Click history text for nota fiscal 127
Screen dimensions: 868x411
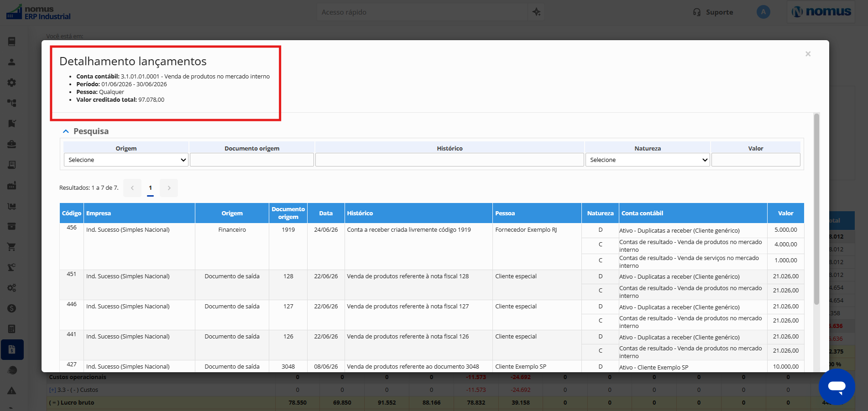408,307
